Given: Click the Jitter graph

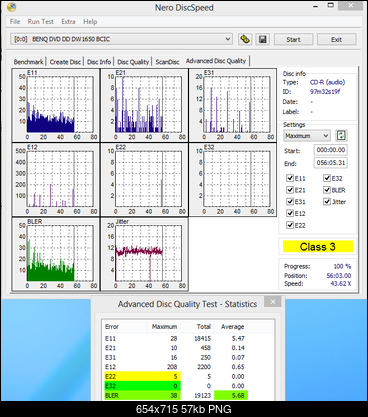Looking at the screenshot, I should [x=144, y=254].
